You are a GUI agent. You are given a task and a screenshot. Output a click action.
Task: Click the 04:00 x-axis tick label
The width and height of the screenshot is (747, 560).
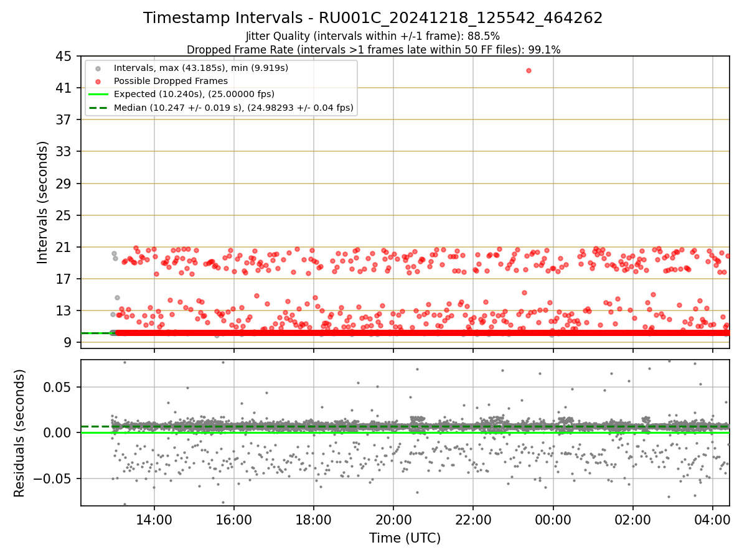pos(713,520)
